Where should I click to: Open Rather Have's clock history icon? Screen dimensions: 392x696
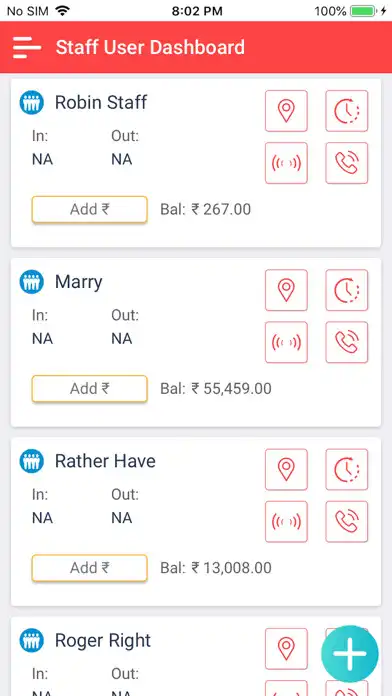(x=347, y=470)
